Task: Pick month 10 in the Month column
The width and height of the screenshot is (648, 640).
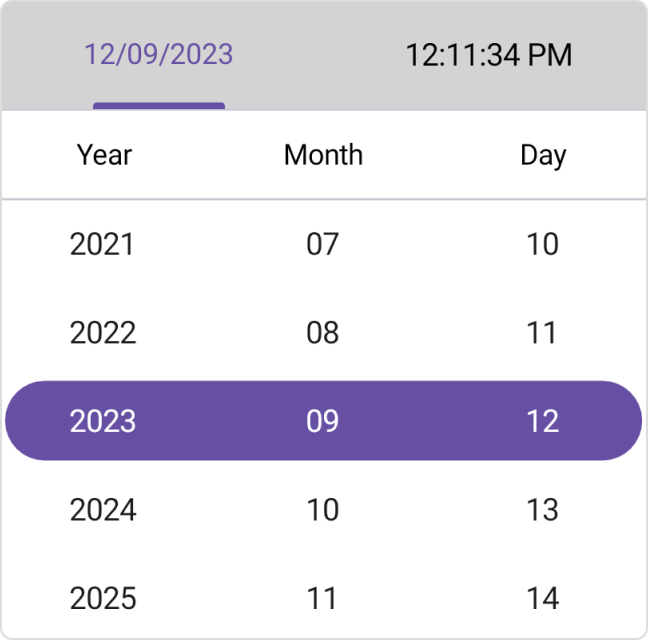Action: [323, 509]
